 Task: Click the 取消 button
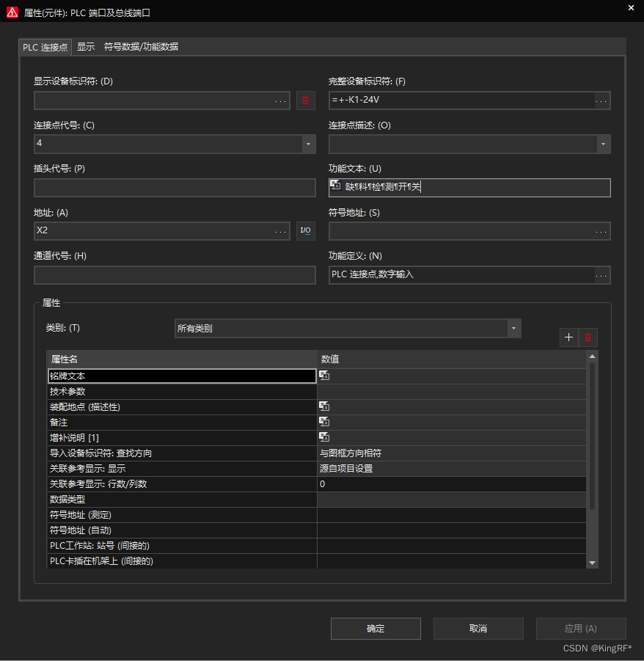coord(478,629)
